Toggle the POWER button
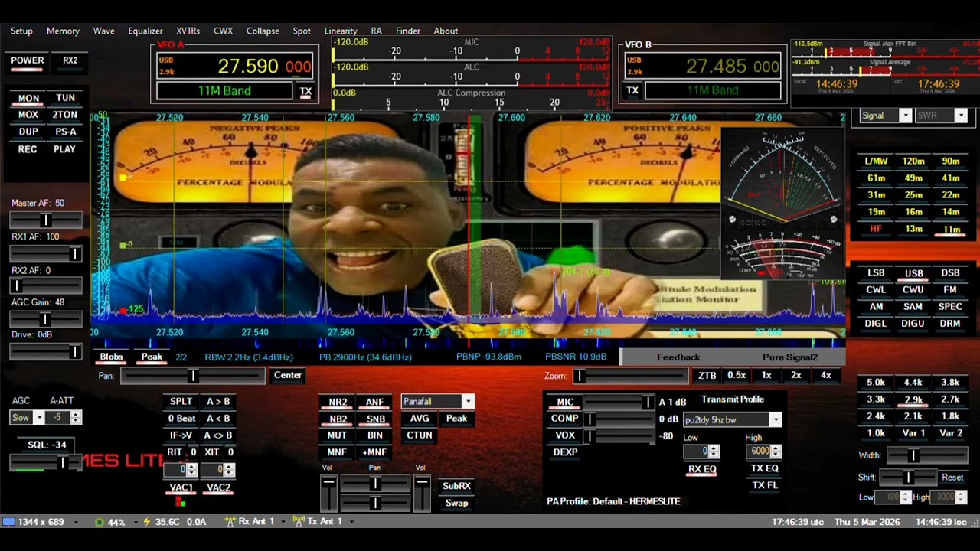Viewport: 980px width, 551px height. (x=28, y=60)
